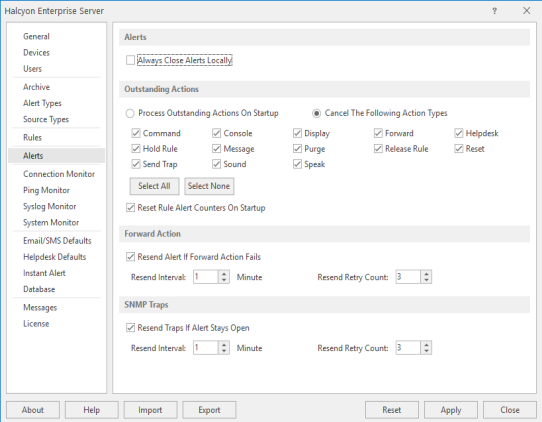Decrease Forward Action Resend Interval
The height and width of the screenshot is (422, 542).
coord(224,280)
